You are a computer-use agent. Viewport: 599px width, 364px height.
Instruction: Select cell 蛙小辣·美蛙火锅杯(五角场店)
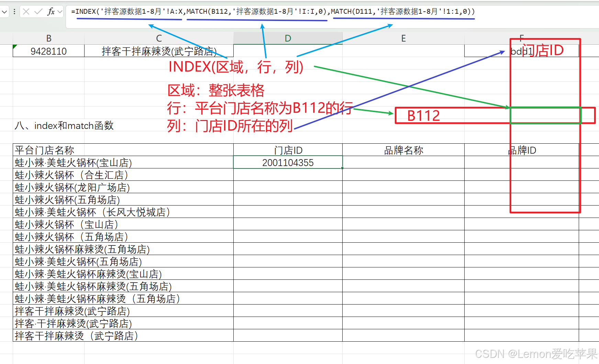click(x=123, y=261)
